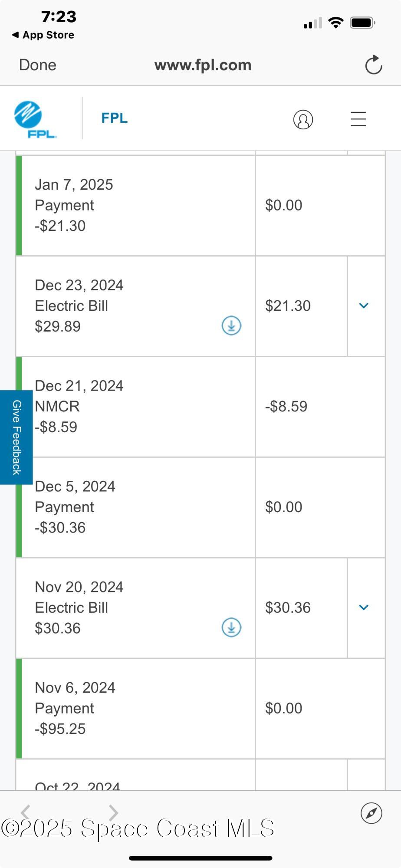Select the Dec 5, 2024 payment row
This screenshot has height=868, width=401.
tap(135, 507)
